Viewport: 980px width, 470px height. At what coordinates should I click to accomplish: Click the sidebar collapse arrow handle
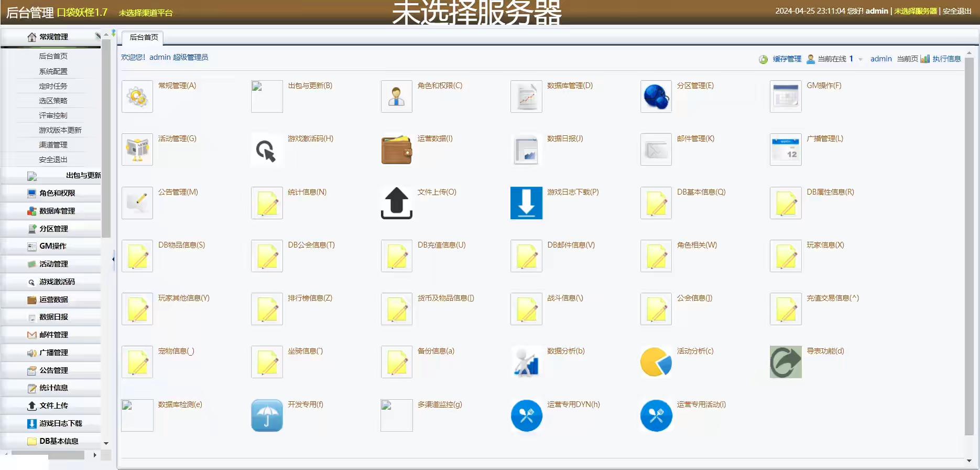coord(113,259)
